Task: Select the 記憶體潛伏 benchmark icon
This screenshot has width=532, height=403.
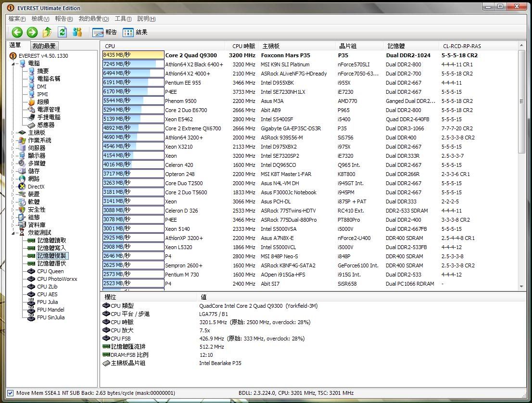Action: (31, 264)
